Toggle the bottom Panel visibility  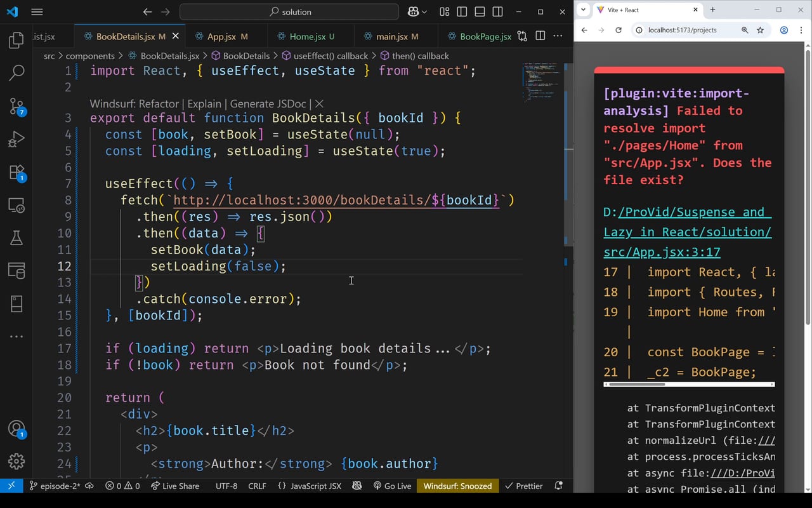(480, 11)
